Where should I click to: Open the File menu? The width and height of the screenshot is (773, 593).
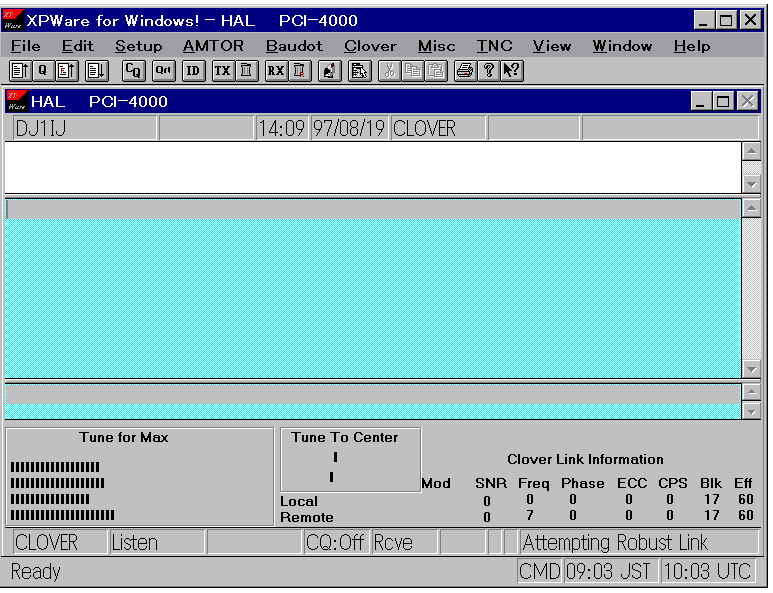[26, 46]
